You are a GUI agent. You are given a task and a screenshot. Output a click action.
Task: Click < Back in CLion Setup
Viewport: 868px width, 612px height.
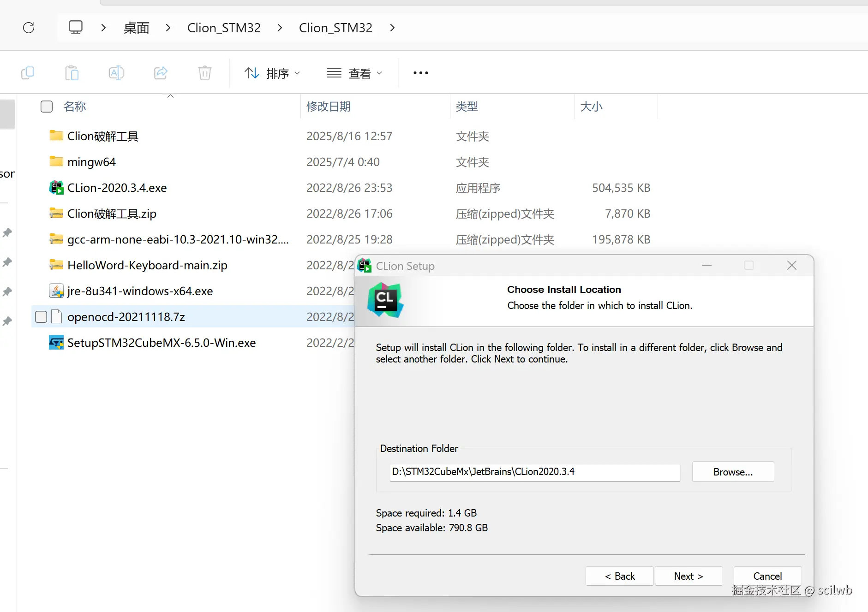pyautogui.click(x=620, y=576)
